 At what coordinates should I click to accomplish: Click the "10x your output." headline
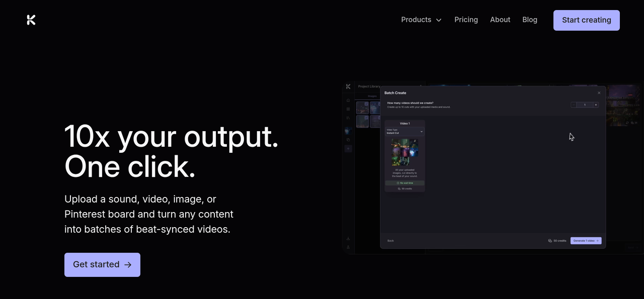tap(172, 137)
